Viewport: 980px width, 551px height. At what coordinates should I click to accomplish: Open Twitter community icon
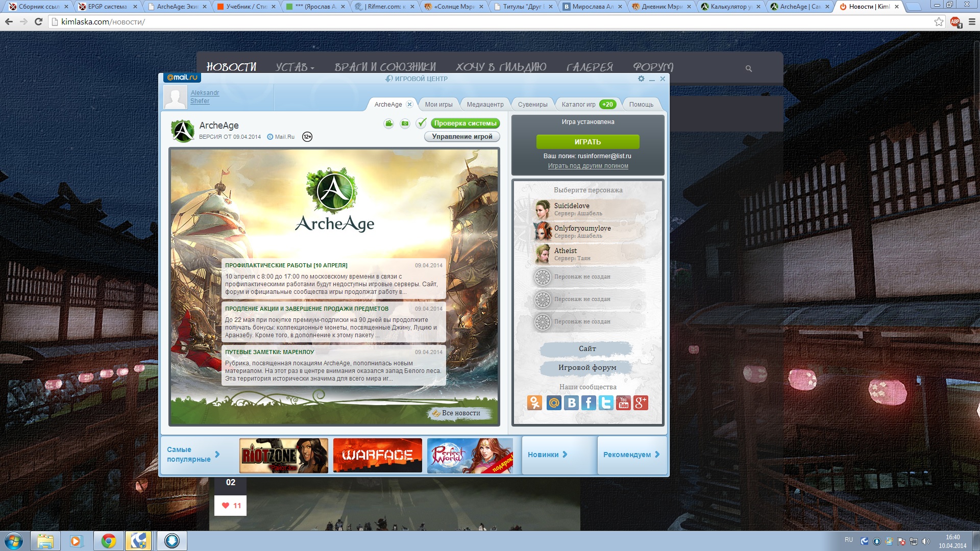pyautogui.click(x=606, y=403)
